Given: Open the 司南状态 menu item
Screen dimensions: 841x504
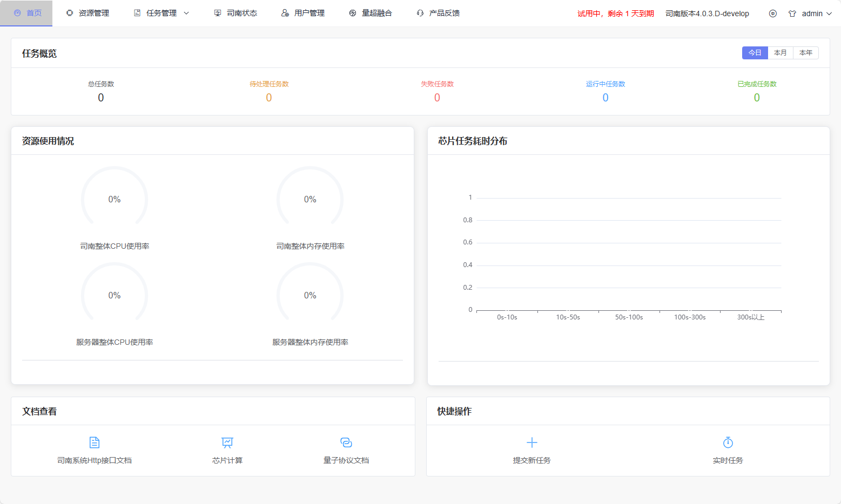Looking at the screenshot, I should (236, 13).
